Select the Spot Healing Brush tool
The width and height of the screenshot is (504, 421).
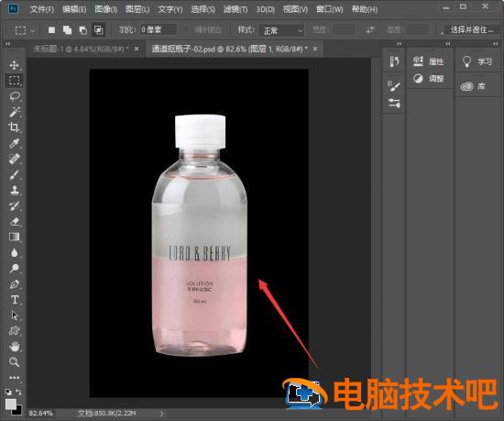14,159
